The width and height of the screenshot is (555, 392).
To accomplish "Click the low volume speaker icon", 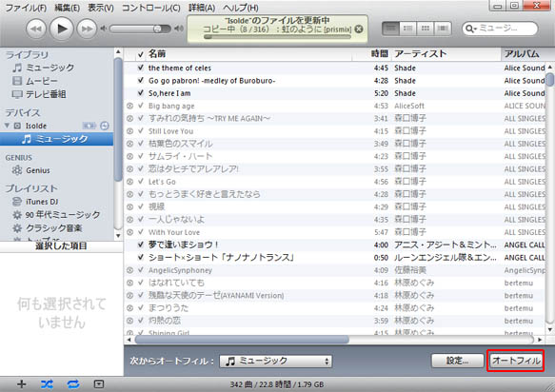I will click(x=103, y=29).
